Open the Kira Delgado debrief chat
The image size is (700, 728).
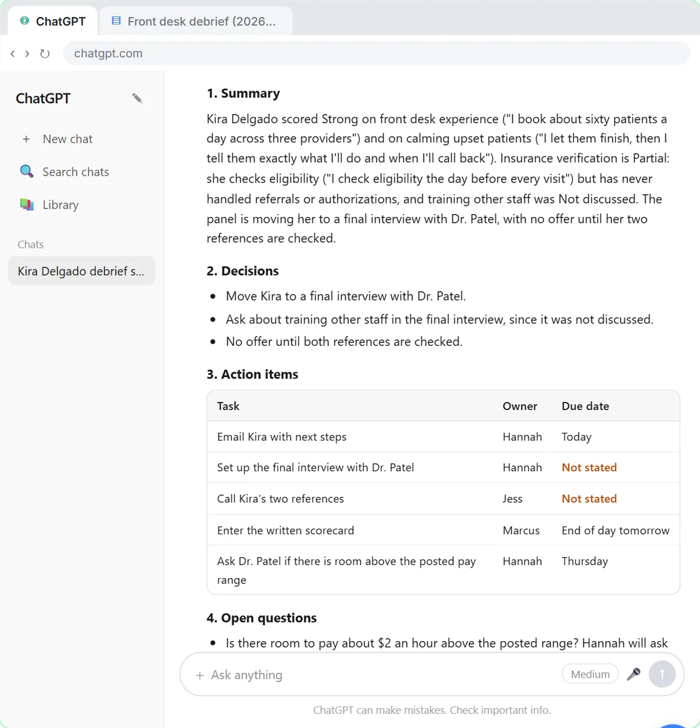[82, 271]
